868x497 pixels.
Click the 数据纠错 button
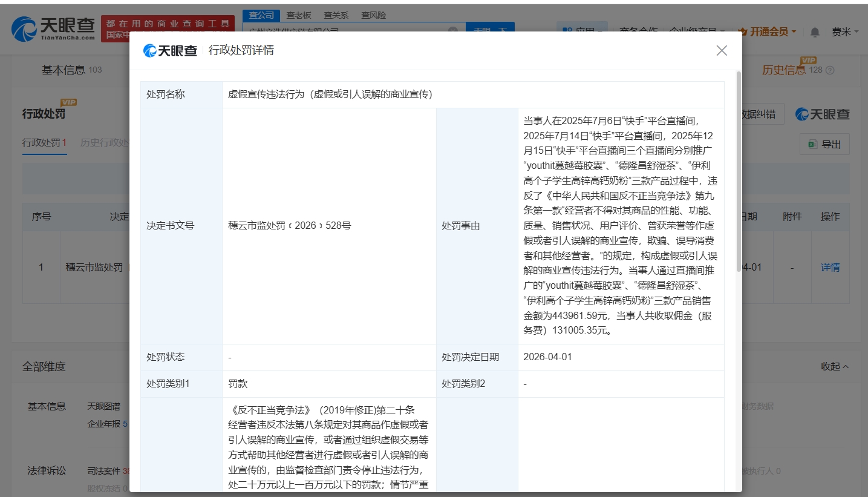(760, 114)
